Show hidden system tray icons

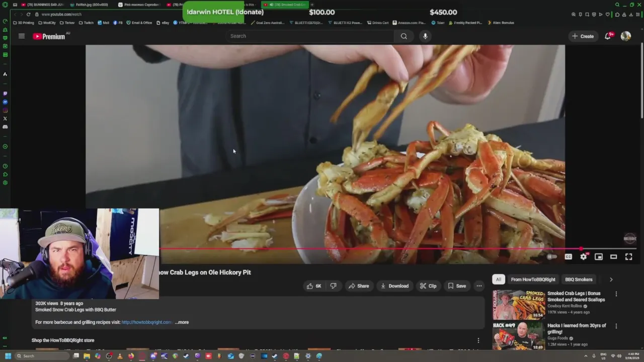click(586, 356)
